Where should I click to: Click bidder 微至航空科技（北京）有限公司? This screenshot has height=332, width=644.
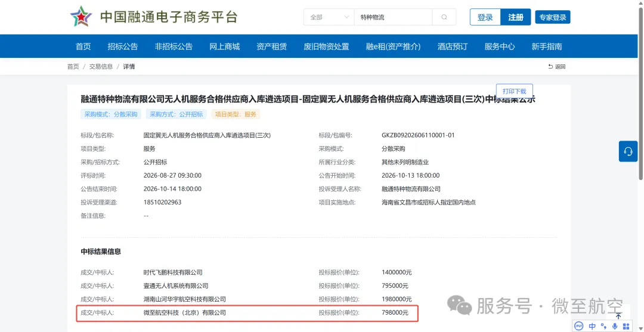pos(185,313)
